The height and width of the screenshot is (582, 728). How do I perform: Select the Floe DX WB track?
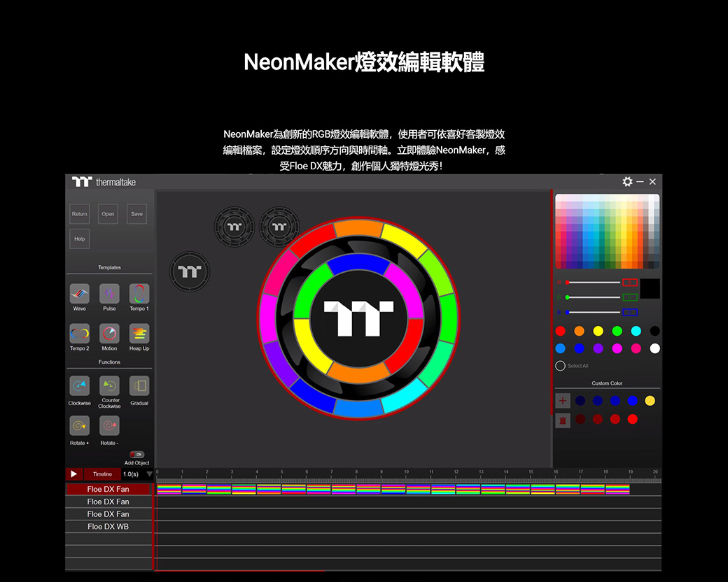pos(108,527)
